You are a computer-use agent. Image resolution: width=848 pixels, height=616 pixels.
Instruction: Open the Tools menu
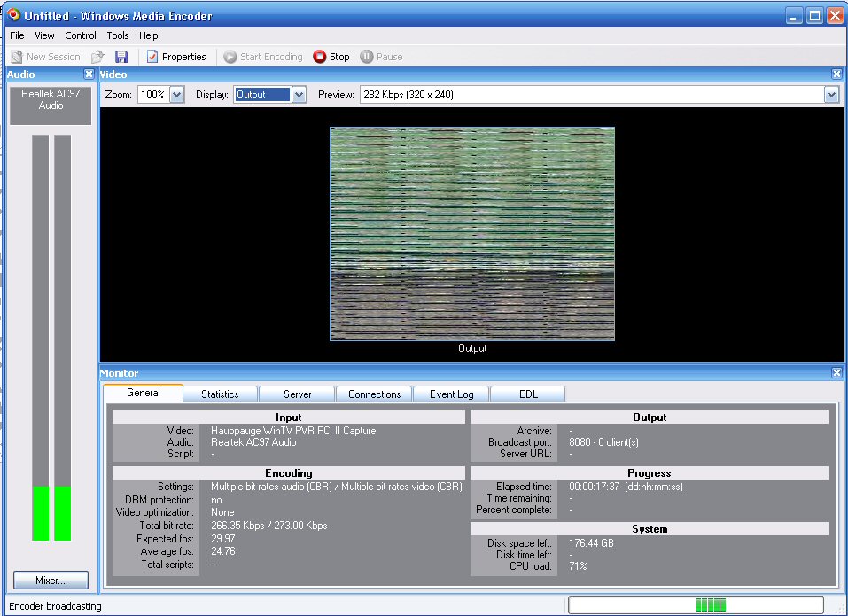coord(117,35)
